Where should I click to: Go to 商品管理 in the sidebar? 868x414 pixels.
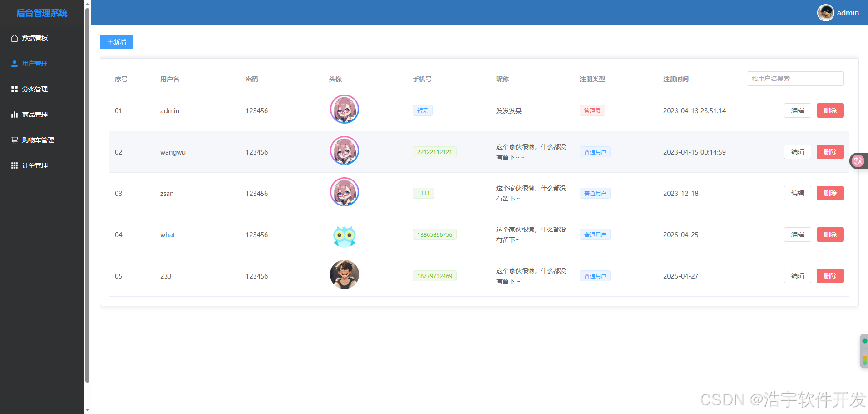[42, 115]
